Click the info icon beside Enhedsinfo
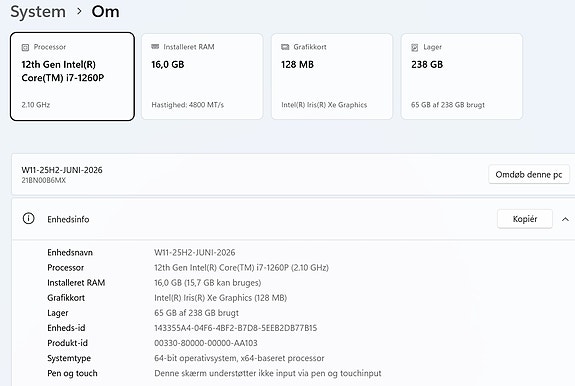575x386 pixels. (29, 218)
